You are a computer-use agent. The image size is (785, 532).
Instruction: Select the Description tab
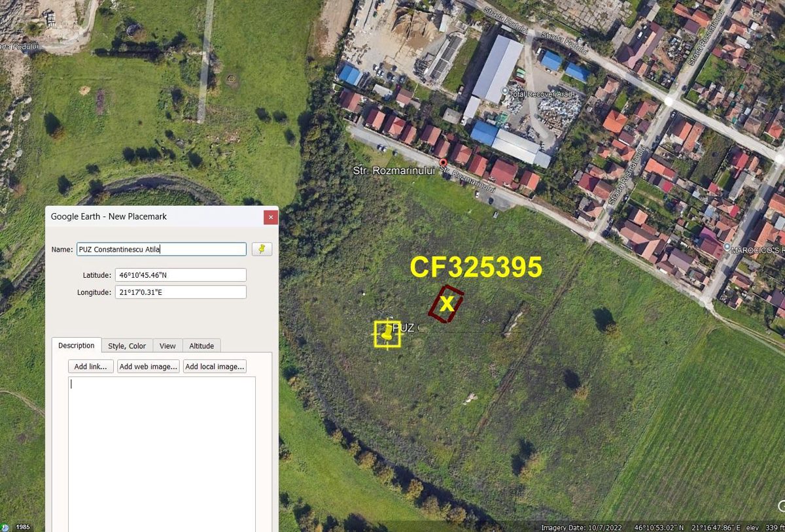point(77,345)
